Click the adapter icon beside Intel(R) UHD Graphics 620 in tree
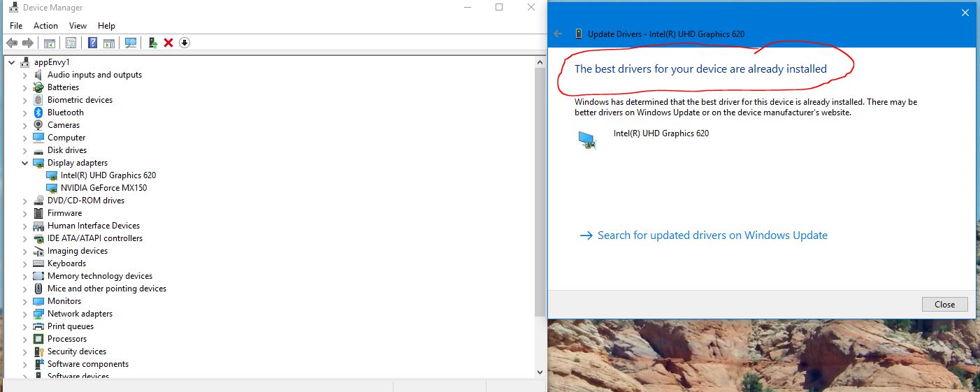 (52, 175)
